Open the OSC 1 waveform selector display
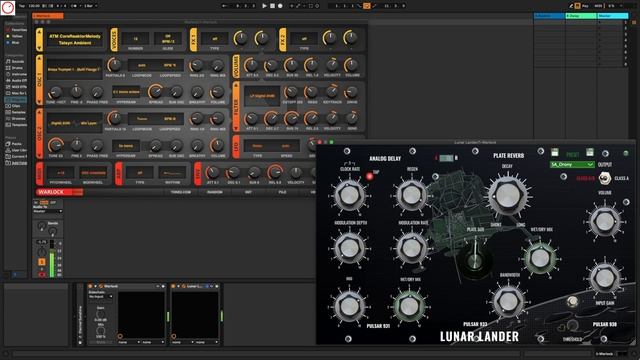The width and height of the screenshot is (640, 360). pyautogui.click(x=74, y=69)
